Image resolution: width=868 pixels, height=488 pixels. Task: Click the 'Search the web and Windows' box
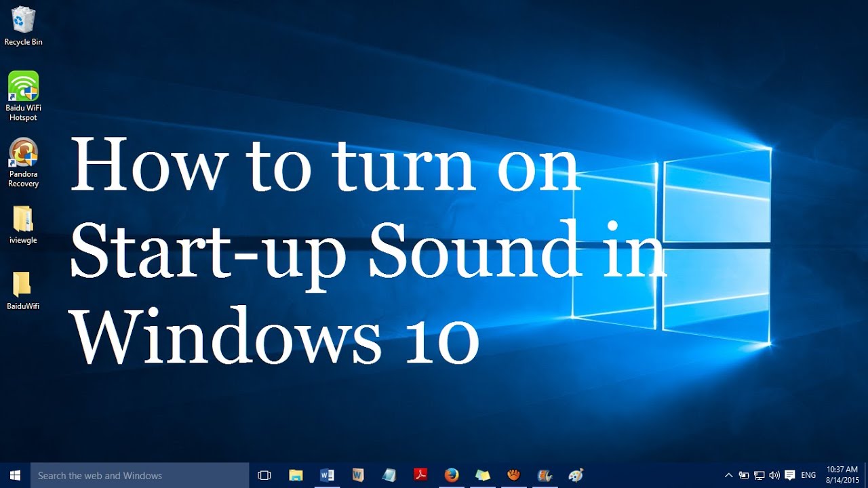[140, 475]
